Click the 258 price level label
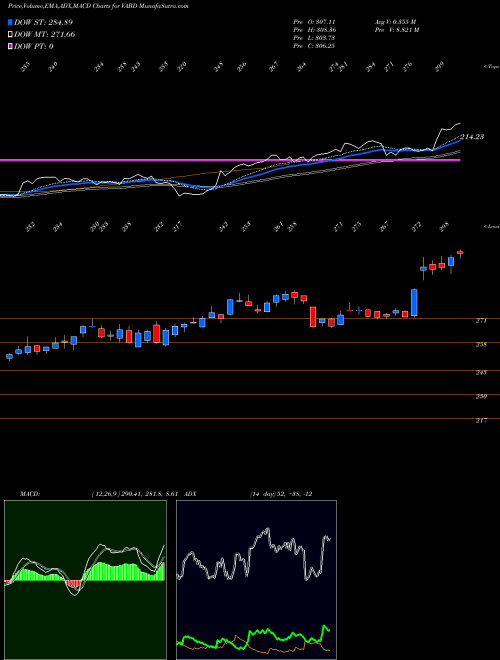500x660 pixels. [481, 345]
